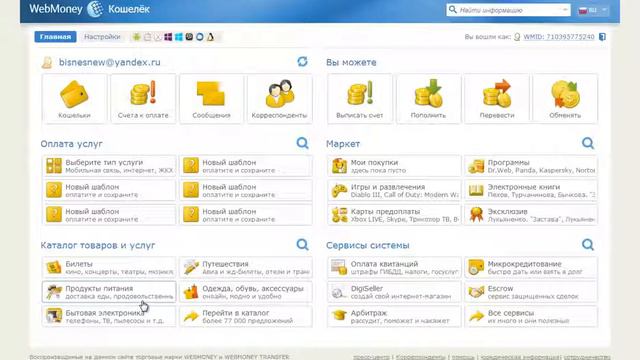Open Эксклюзив category in Маркет
This screenshot has width=640, height=360.
click(x=531, y=215)
